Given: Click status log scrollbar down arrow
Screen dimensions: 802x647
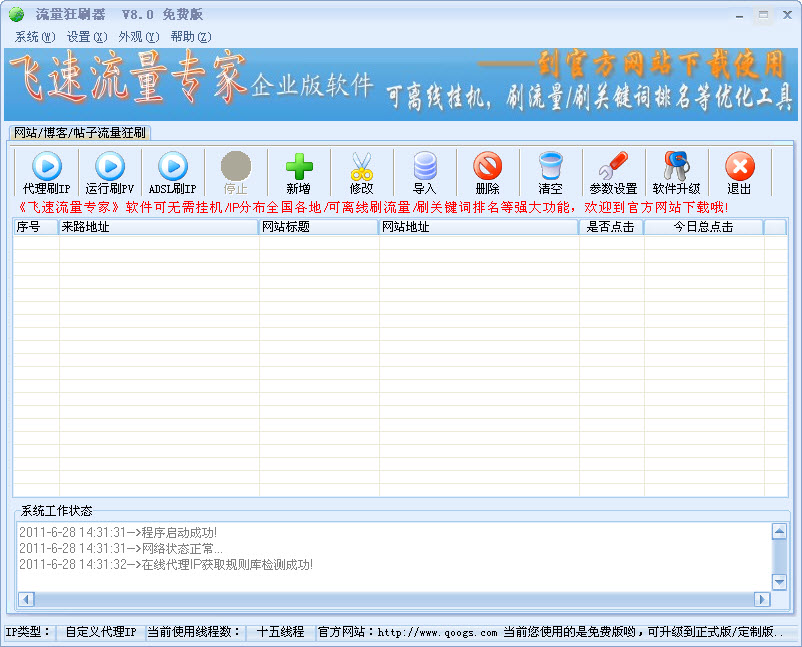Looking at the screenshot, I should pos(779,582).
